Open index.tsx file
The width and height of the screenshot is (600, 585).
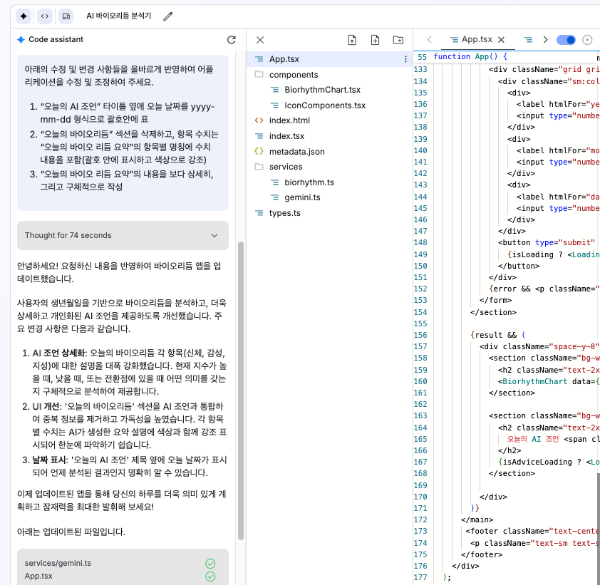[x=287, y=136]
